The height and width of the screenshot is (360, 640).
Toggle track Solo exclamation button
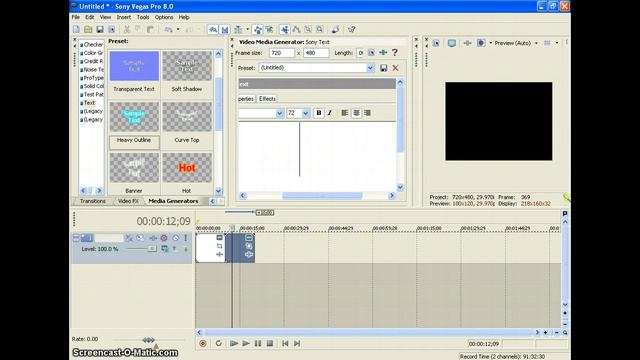[x=186, y=238]
